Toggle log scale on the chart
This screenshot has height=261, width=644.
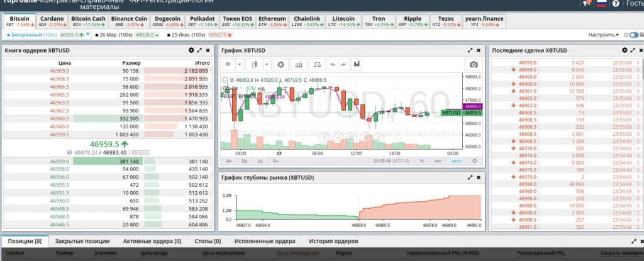coord(437,161)
